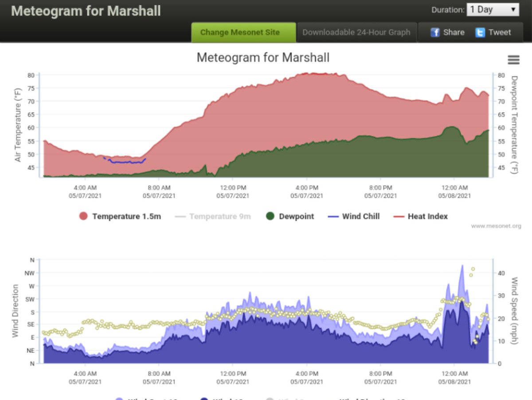Click the chart title Meteogram for Marshall
Viewport: 532px width, 400px height.
click(263, 58)
